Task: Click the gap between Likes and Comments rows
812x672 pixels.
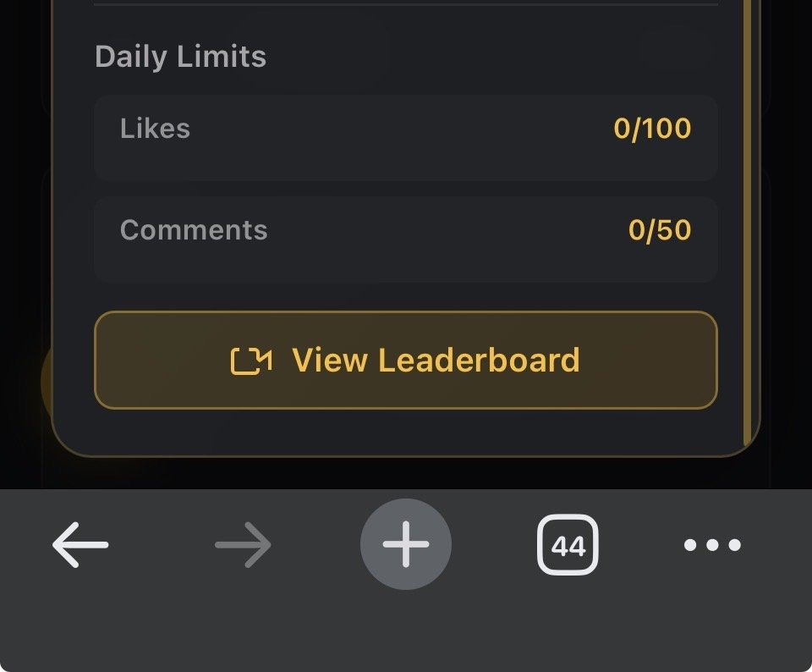Action: point(406,188)
